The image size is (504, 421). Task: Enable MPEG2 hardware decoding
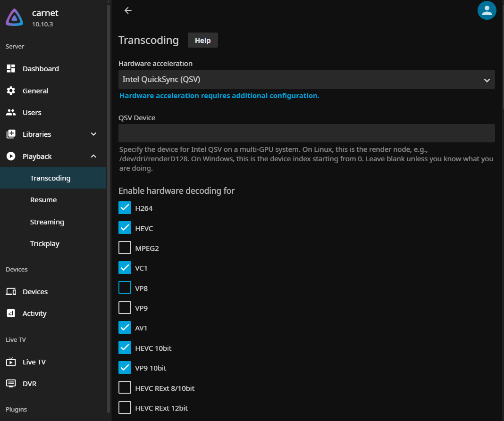click(x=125, y=248)
